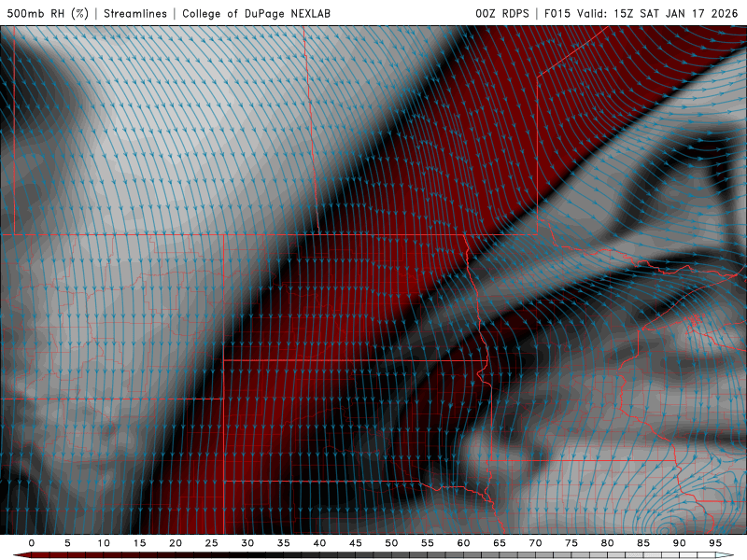Click the colorbar label '10'
The width and height of the screenshot is (747, 560).
coord(104,543)
